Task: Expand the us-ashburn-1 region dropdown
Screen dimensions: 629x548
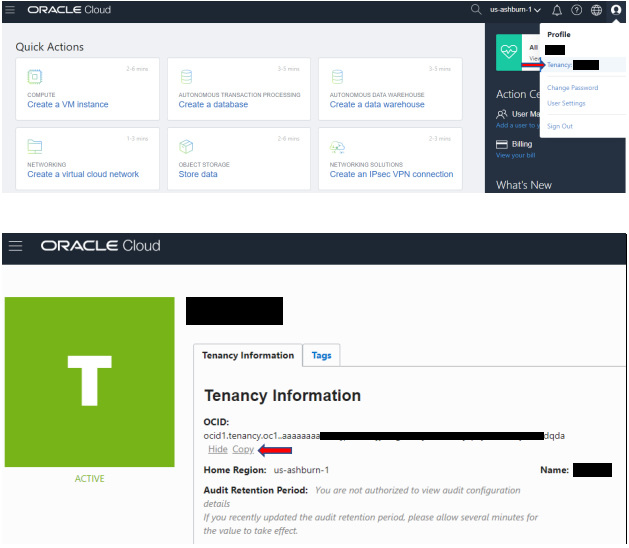Action: coord(515,10)
